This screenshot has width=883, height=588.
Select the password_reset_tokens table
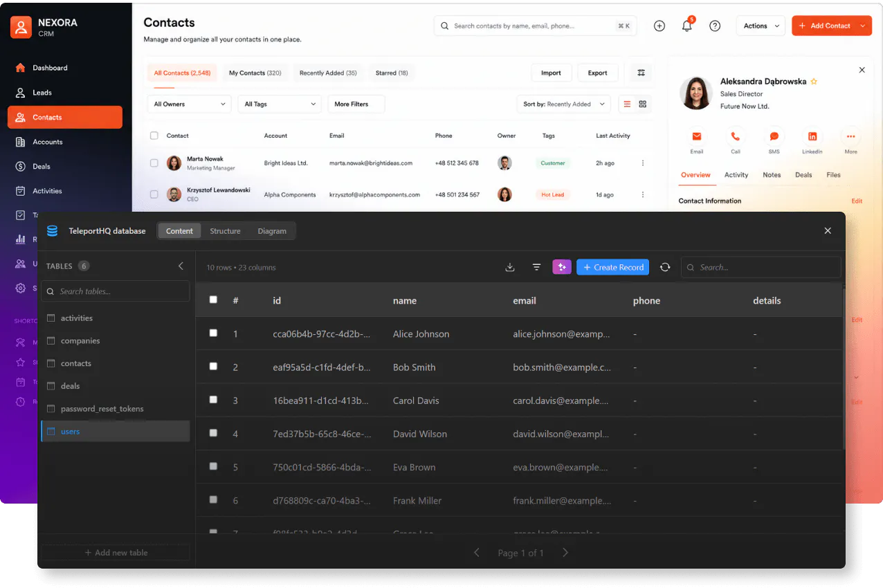(x=115, y=408)
